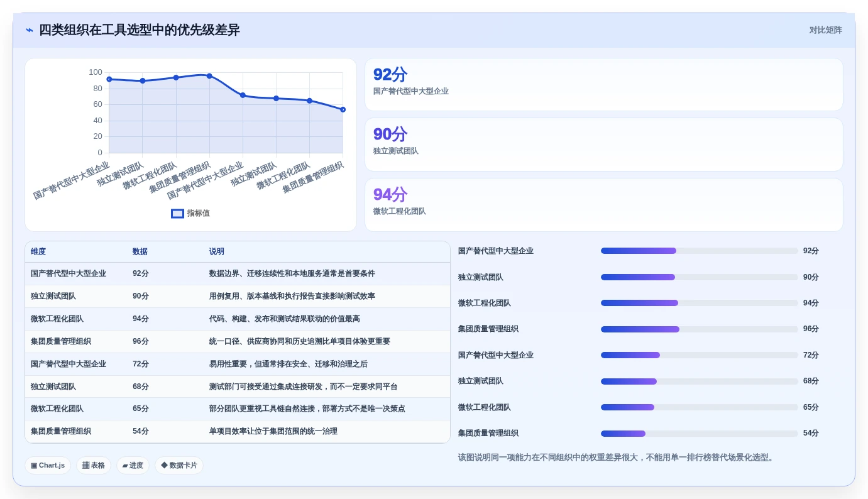Open the 90分 独立测试团队 score card
This screenshot has width=868, height=499.
604,145
